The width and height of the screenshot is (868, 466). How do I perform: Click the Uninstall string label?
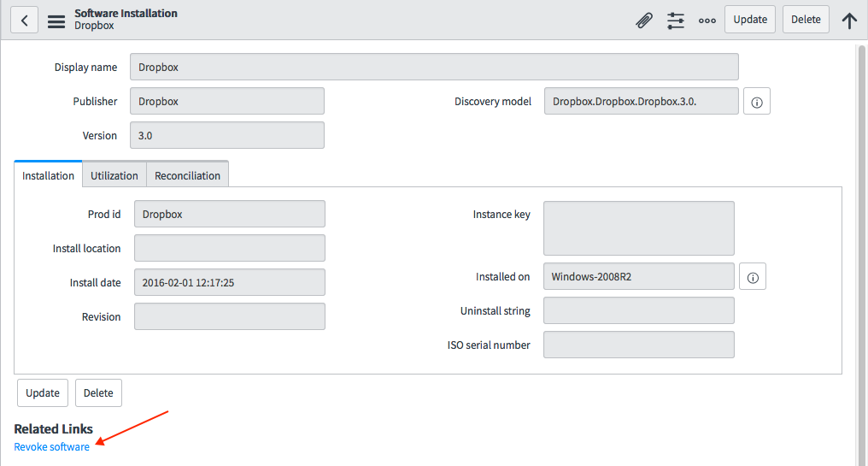tap(495, 311)
